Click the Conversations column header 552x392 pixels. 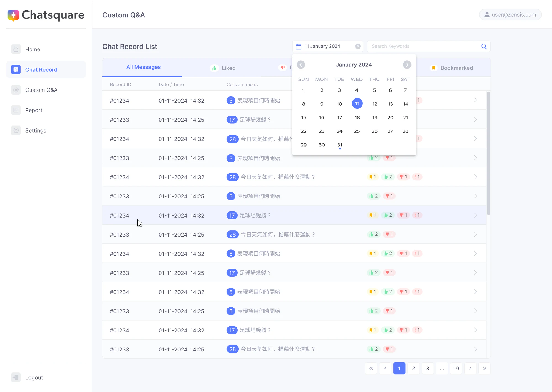[242, 85]
